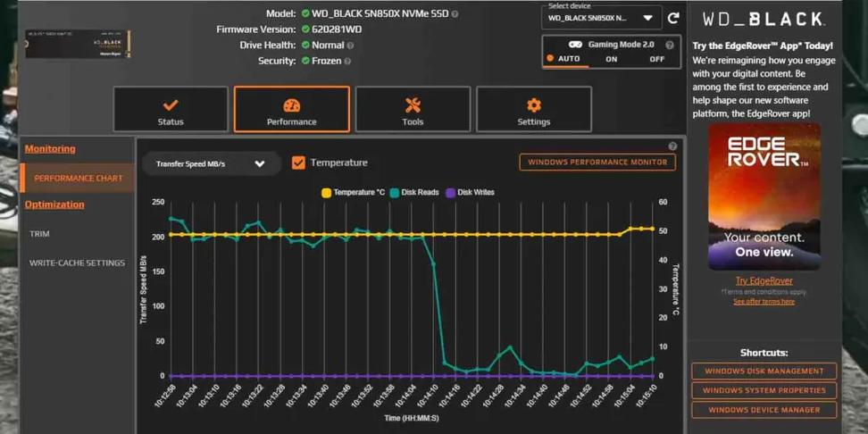This screenshot has height=434, width=868.
Task: Click help icon beside Gaming Mode 2.0
Action: [x=670, y=45]
